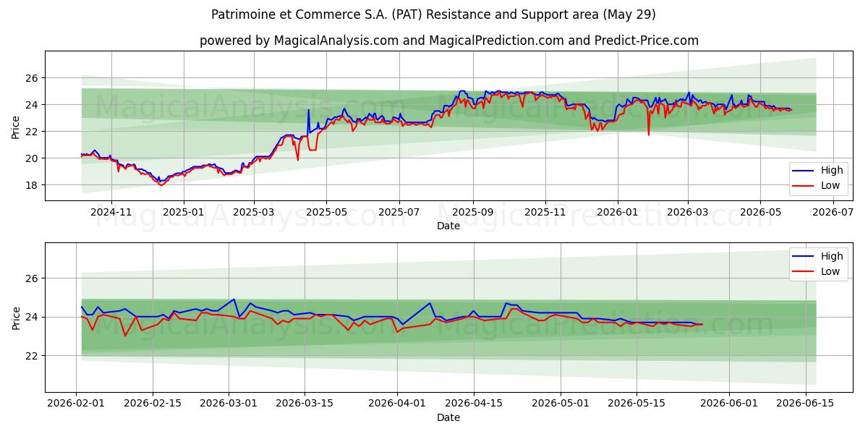Image resolution: width=868 pixels, height=434 pixels.
Task: Click the '26' y-axis tick on bottom chart
Action: (x=33, y=278)
